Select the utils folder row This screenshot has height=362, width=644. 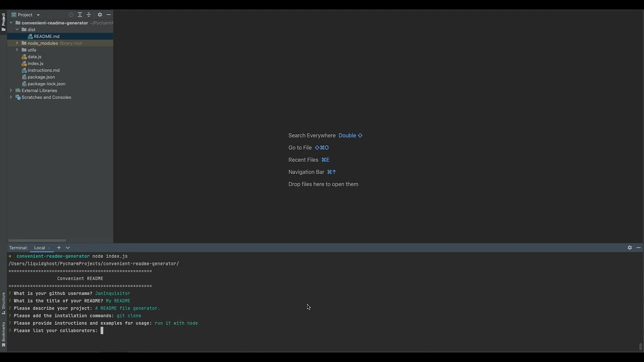tap(60, 50)
